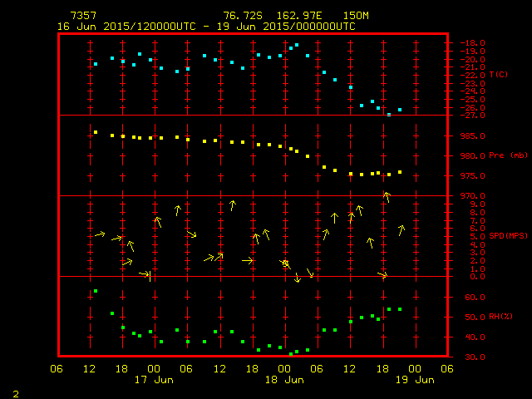This screenshot has height=399, width=532.
Task: Click the highest wind arrow near 970 line
Action: pos(387,197)
